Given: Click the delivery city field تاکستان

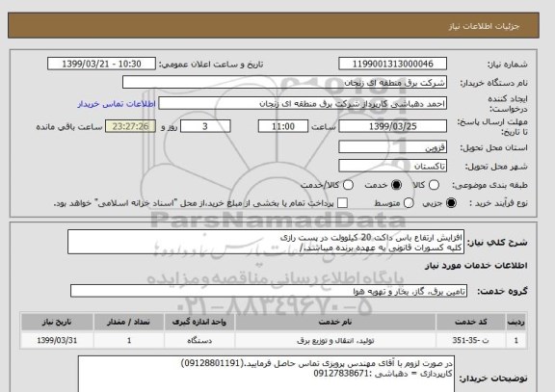Looking at the screenshot, I should pyautogui.click(x=392, y=166).
